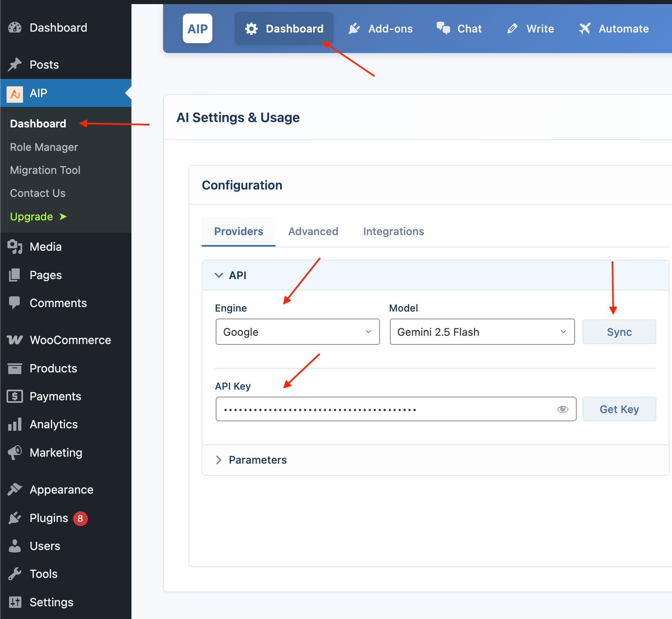Image resolution: width=672 pixels, height=619 pixels.
Task: Open WooCommerce menu label
Action: pos(70,340)
